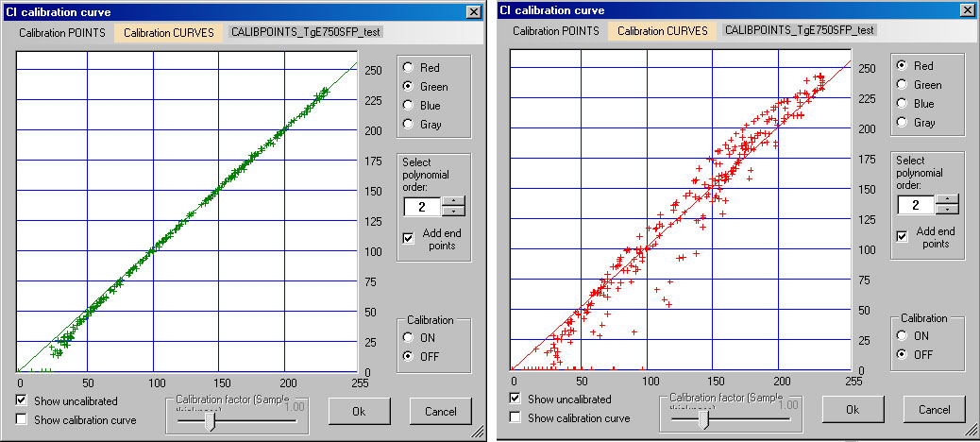This screenshot has height=442, width=980.
Task: Uncheck Show uncalibrated in right window
Action: (x=515, y=399)
